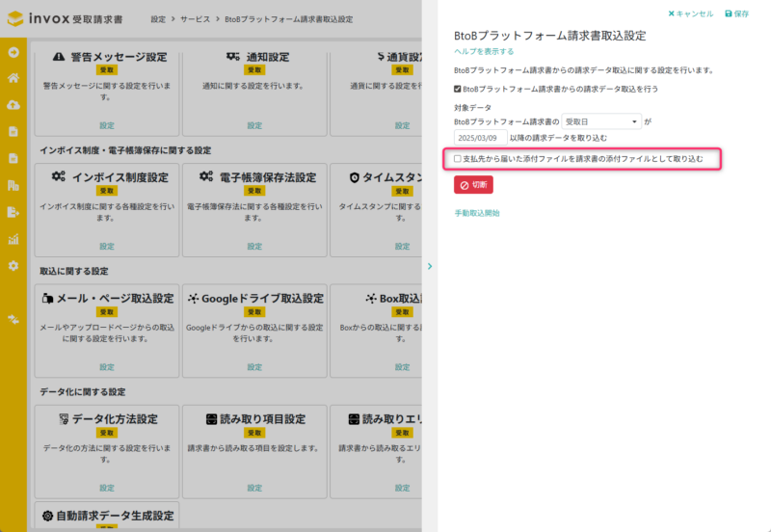Click the red 切断 button

(x=473, y=185)
